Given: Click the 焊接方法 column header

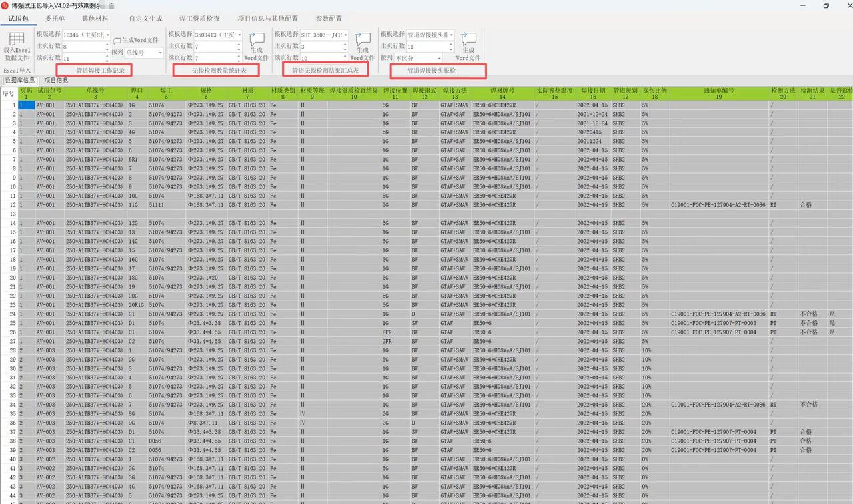Looking at the screenshot, I should point(454,93).
